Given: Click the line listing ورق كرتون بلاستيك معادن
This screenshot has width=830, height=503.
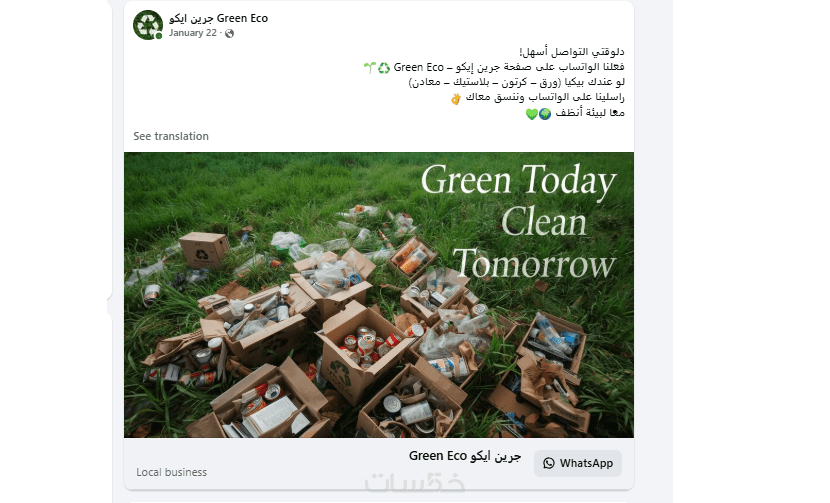Looking at the screenshot, I should (517, 83).
